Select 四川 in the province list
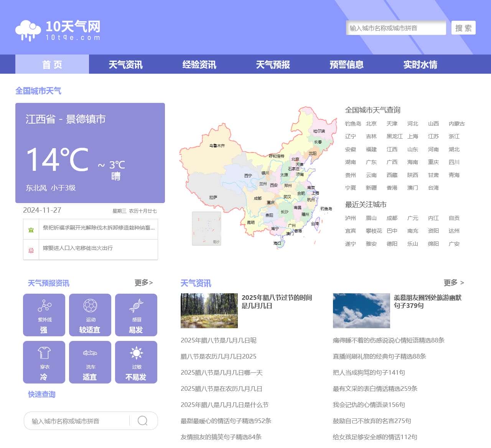The image size is (491, 448). (x=454, y=162)
